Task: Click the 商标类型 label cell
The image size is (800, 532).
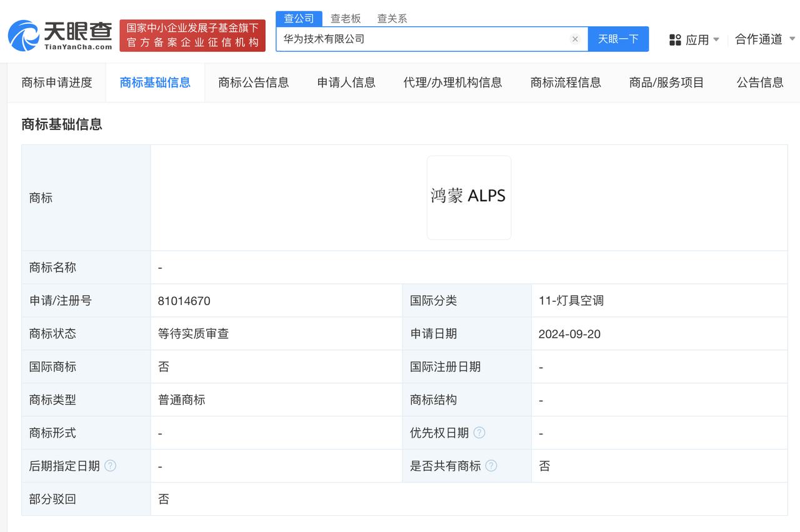Action: click(86, 400)
